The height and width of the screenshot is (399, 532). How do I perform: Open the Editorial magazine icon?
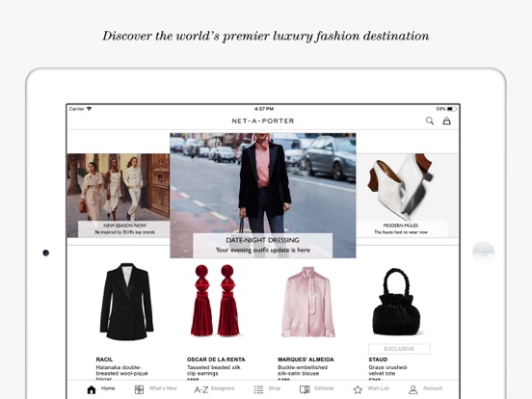[x=305, y=389]
